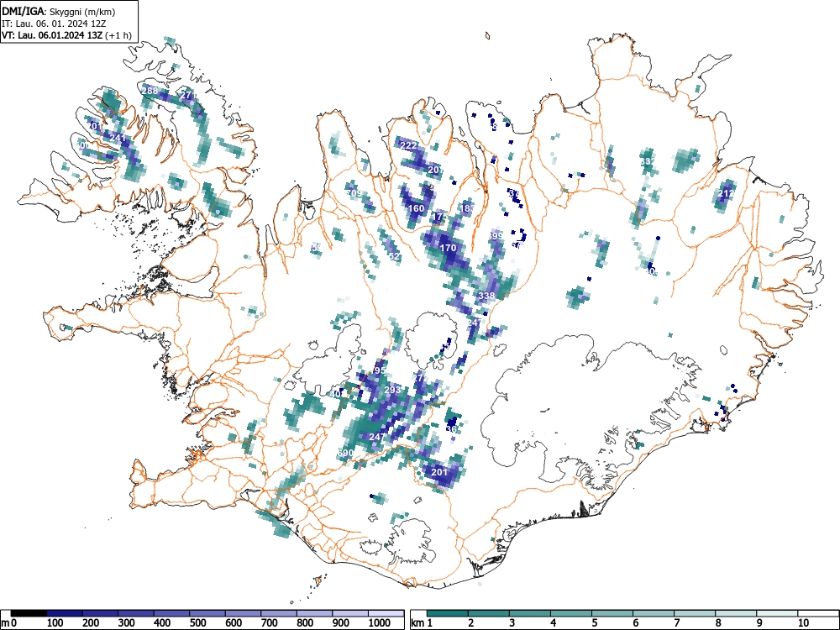Click the 6–7 km pale teal segment
The image size is (840, 630).
tap(654, 613)
